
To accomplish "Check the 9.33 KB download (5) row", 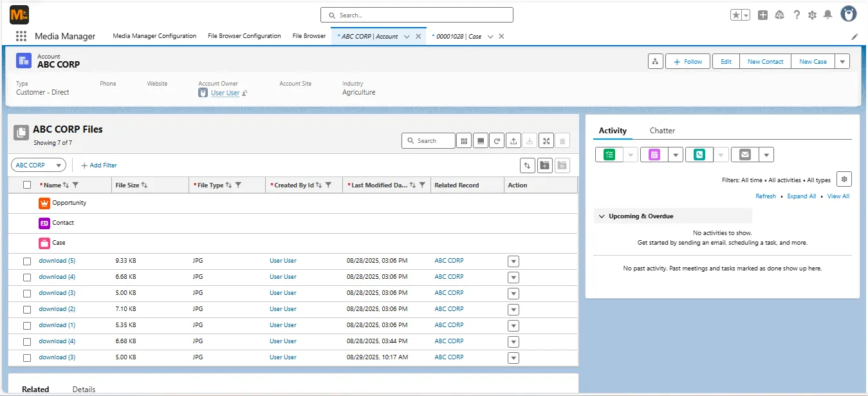I will coord(27,261).
